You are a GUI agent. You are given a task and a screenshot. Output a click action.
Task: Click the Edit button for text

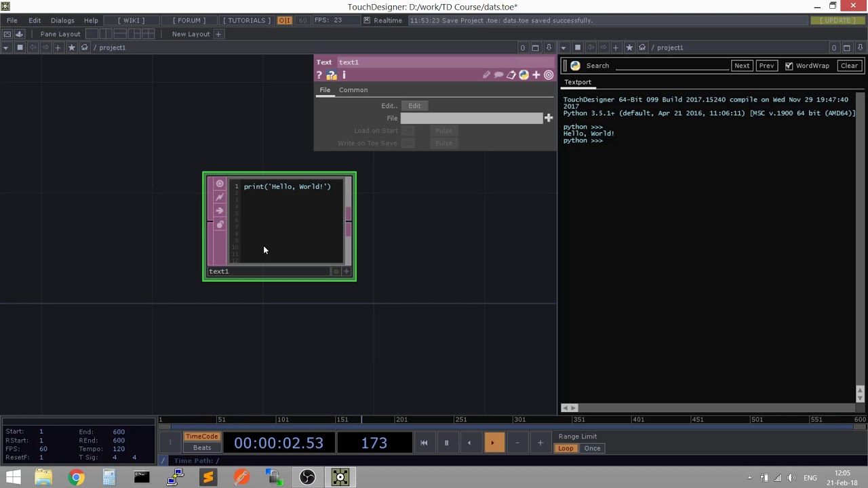414,106
